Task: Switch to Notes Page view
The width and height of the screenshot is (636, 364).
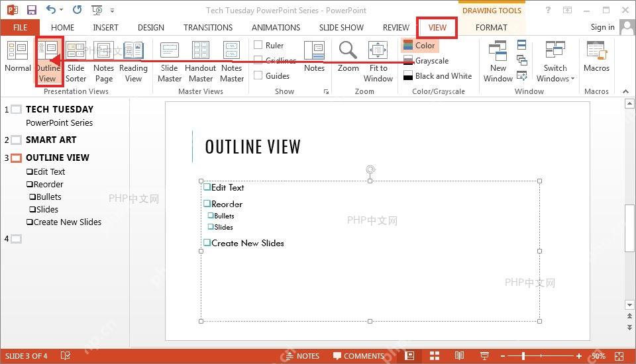Action: click(x=103, y=62)
